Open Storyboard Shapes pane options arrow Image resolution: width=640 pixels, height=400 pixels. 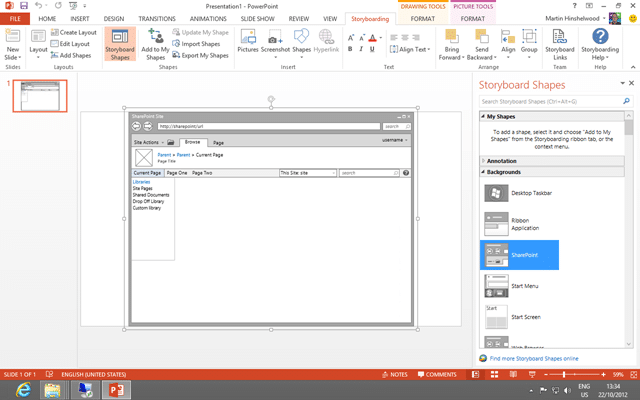pos(622,83)
